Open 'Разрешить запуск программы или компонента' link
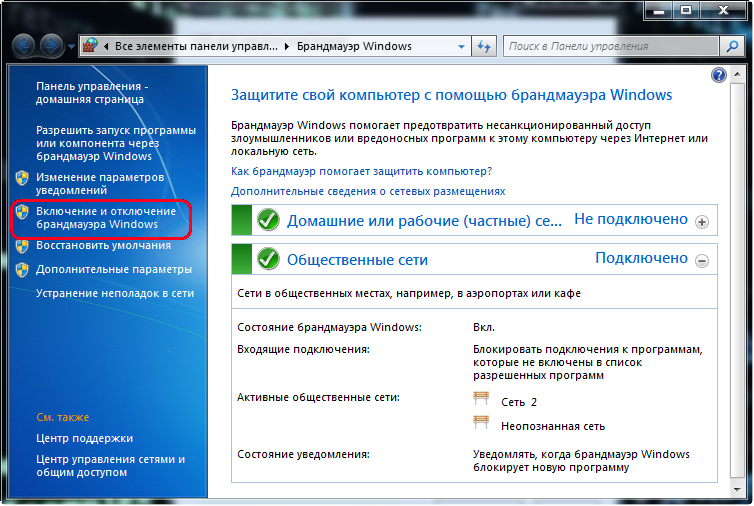Viewport: 754px width, 506px height. 116,143
